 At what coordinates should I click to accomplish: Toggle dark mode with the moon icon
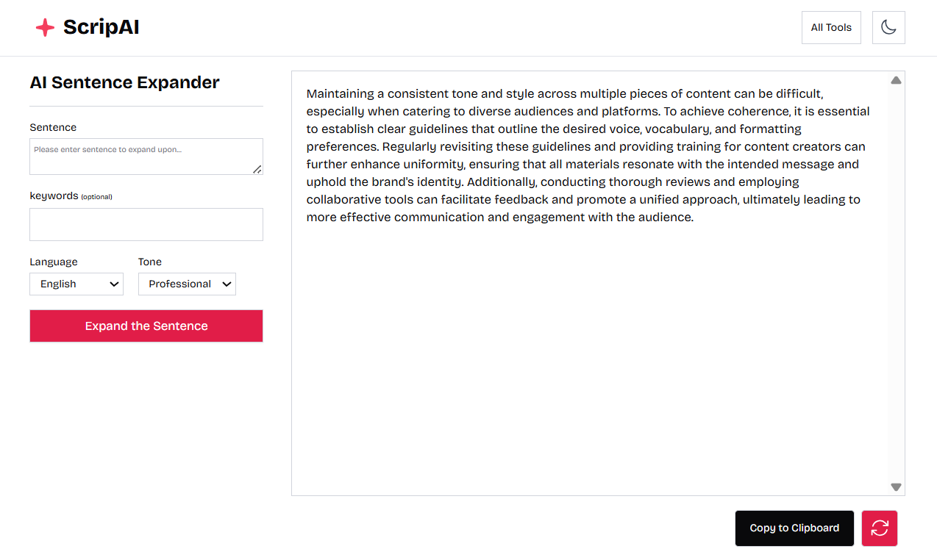(888, 28)
